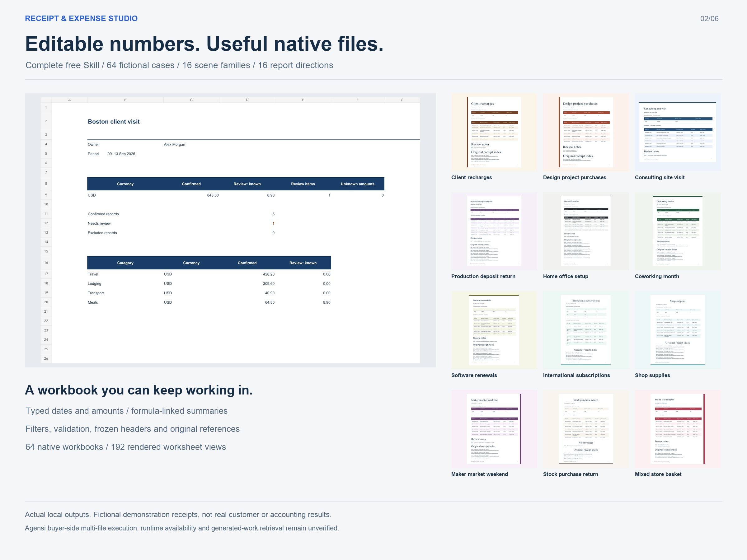Select column header B in spreadsheet
Screen dimensions: 747x560
coord(125,100)
